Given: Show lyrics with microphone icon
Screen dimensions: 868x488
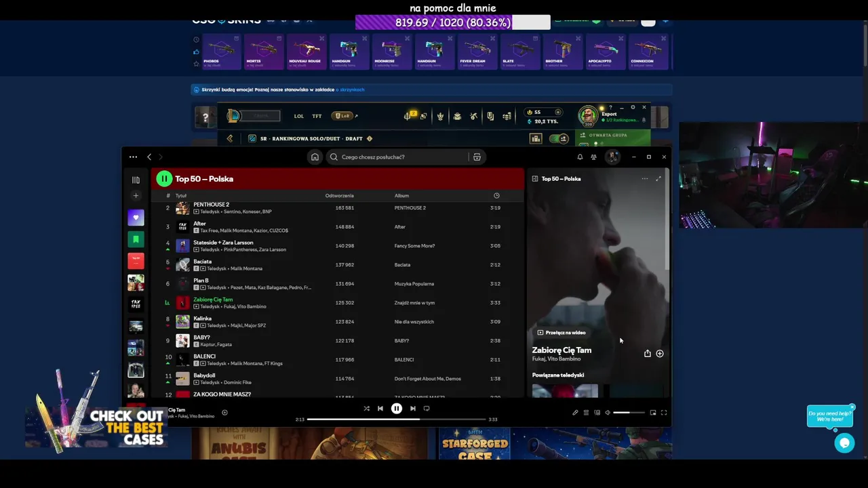Looking at the screenshot, I should click(x=575, y=413).
